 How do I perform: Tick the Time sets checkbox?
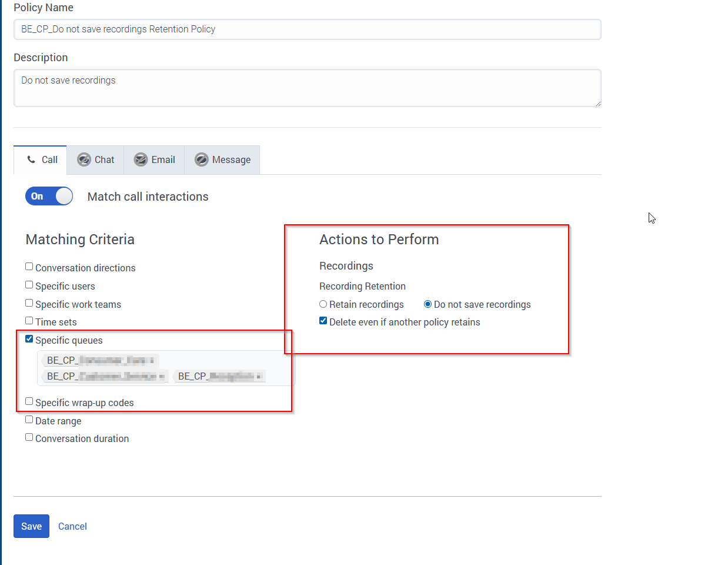click(x=29, y=321)
